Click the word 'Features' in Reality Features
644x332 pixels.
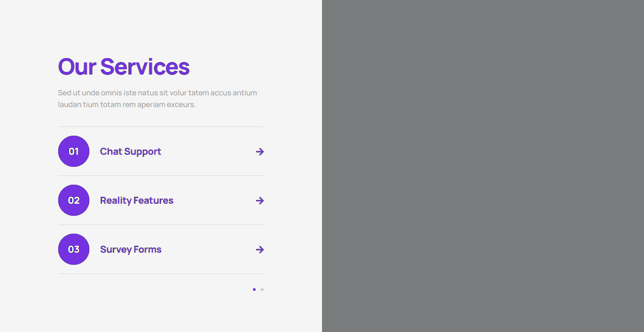coord(154,201)
